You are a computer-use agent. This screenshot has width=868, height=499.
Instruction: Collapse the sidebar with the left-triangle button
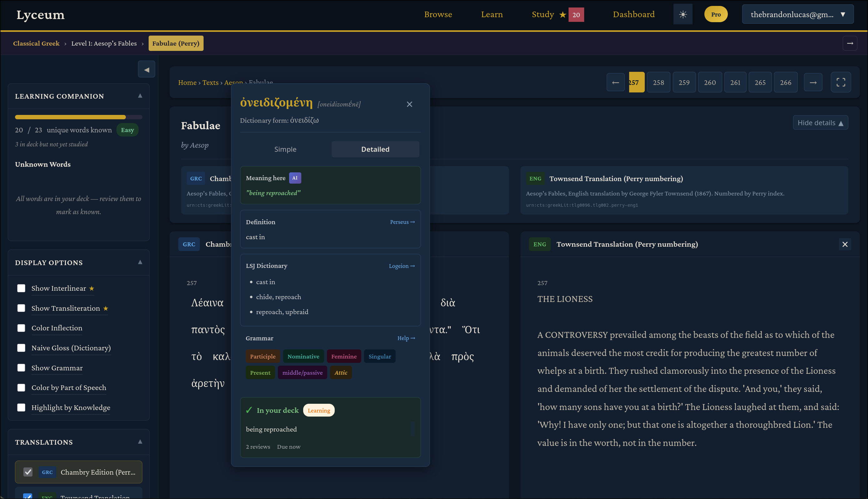(146, 70)
